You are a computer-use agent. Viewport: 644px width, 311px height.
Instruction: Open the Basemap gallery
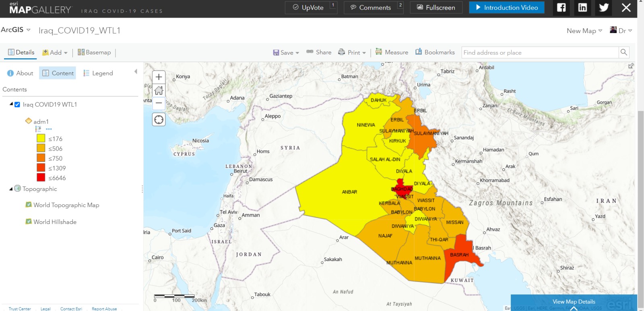click(x=94, y=52)
